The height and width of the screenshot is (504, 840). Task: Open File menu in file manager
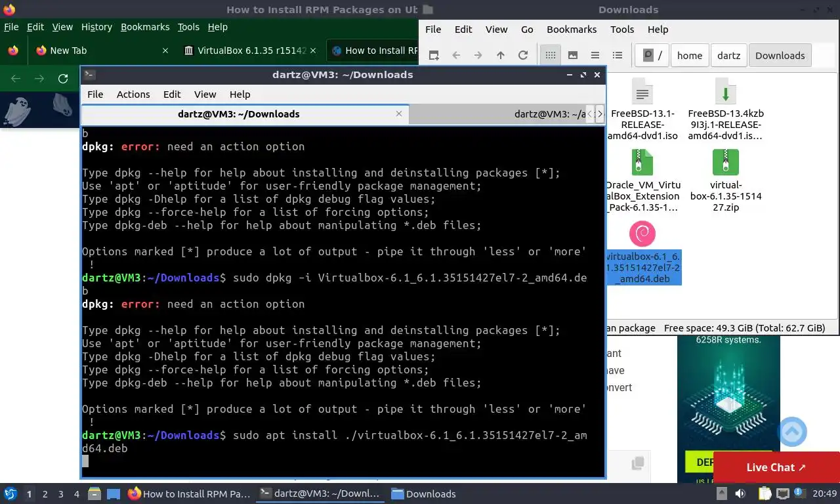(433, 29)
